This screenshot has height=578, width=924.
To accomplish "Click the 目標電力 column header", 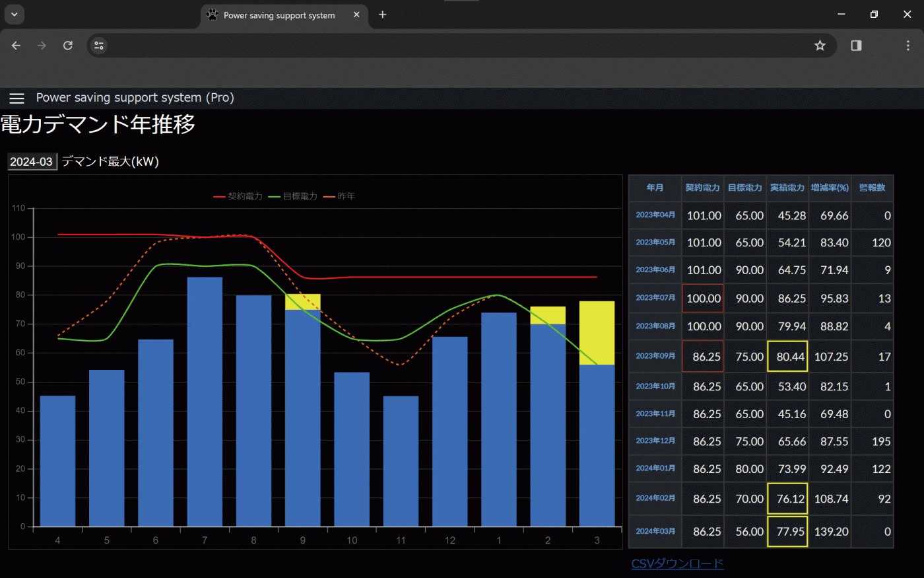I will (x=744, y=188).
